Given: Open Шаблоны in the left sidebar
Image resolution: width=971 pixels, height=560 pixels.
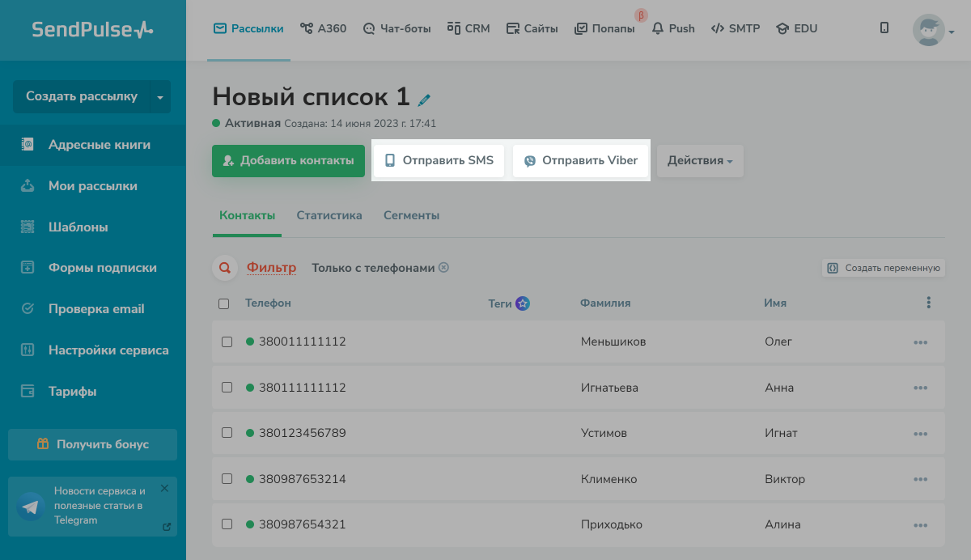Looking at the screenshot, I should (x=78, y=227).
